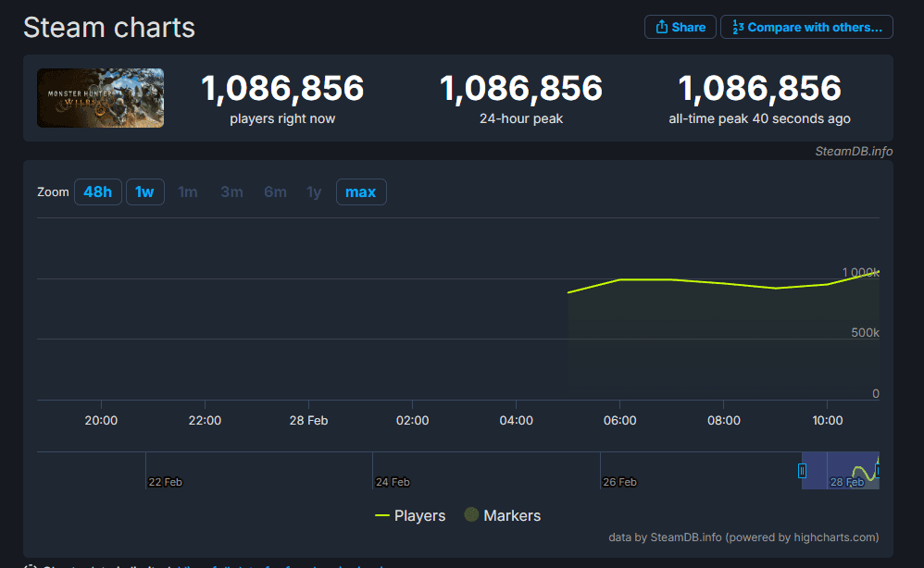Screen dimensions: 924x568
Task: Set chart zoom to 48h
Action: point(98,191)
